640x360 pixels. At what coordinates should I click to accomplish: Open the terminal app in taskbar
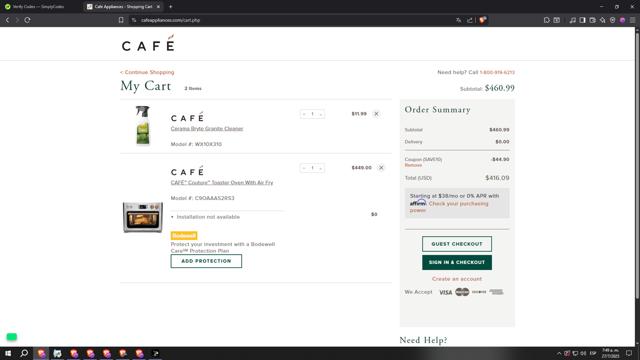tap(156, 353)
